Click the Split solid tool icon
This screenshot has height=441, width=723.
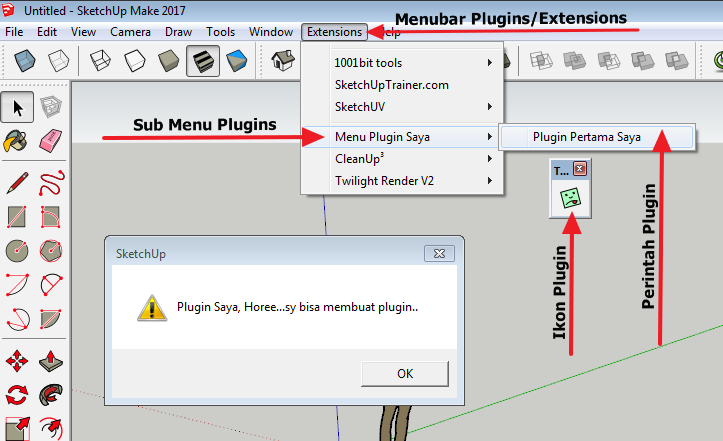point(676,60)
